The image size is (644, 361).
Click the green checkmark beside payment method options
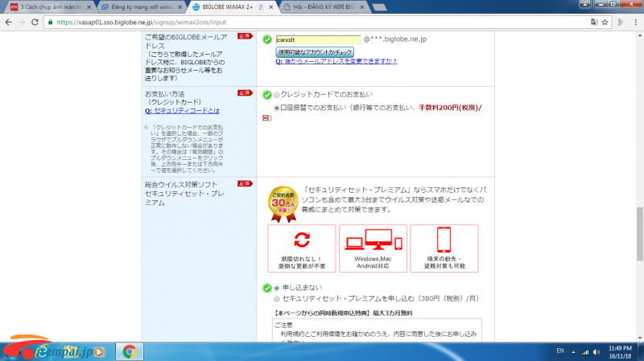(267, 95)
